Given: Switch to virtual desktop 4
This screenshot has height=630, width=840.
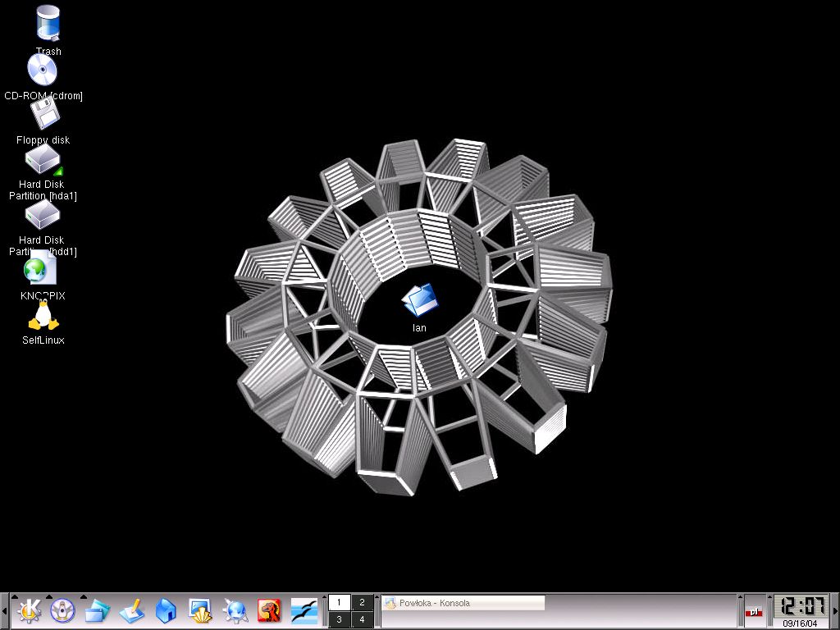Looking at the screenshot, I should (363, 619).
